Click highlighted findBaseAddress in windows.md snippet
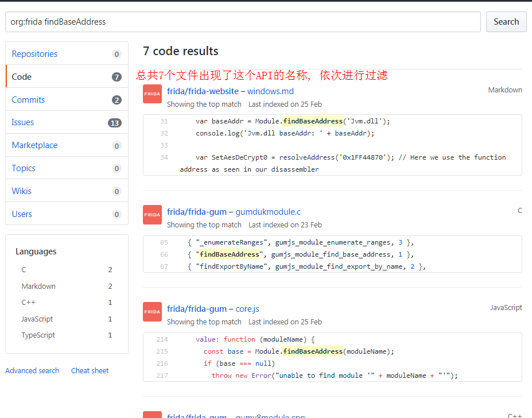The width and height of the screenshot is (532, 418). (x=313, y=121)
